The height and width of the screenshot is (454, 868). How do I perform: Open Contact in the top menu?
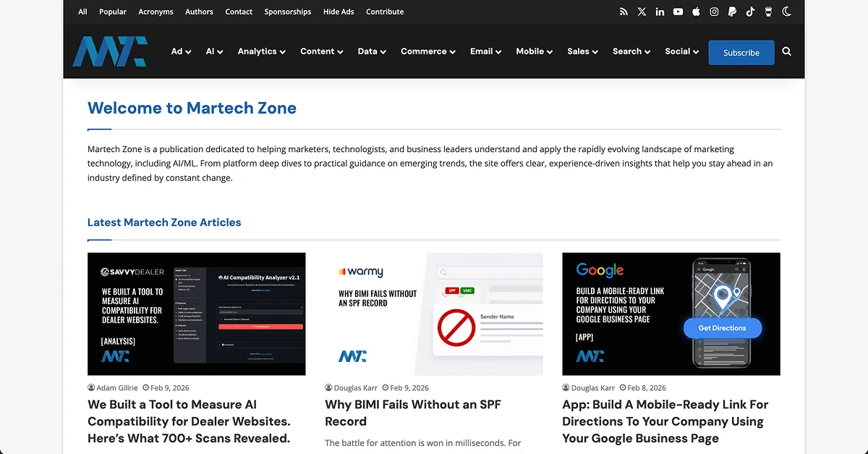click(x=239, y=12)
